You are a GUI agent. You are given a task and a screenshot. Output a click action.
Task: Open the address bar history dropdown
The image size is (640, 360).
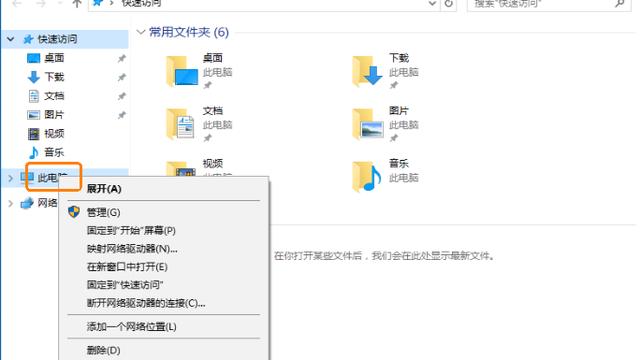click(432, 4)
